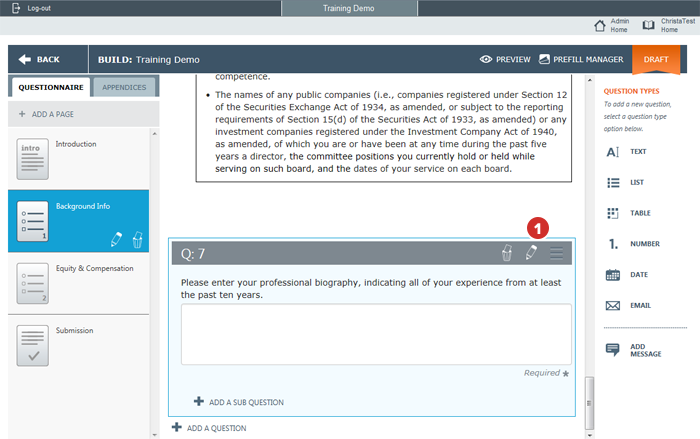700x439 pixels.
Task: Click the professional biography text box
Action: (x=376, y=334)
